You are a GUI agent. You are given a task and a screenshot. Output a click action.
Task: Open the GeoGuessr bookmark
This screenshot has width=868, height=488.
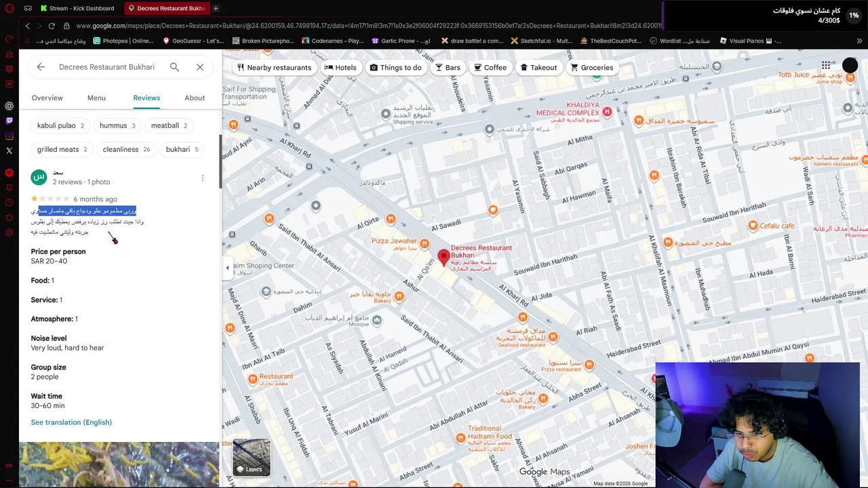click(193, 41)
